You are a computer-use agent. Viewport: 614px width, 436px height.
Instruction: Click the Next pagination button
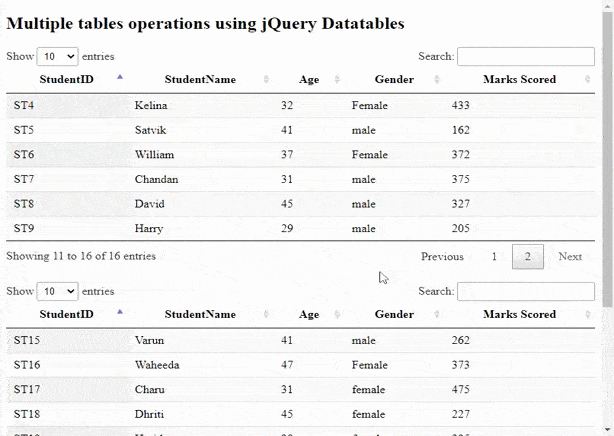[x=570, y=257]
